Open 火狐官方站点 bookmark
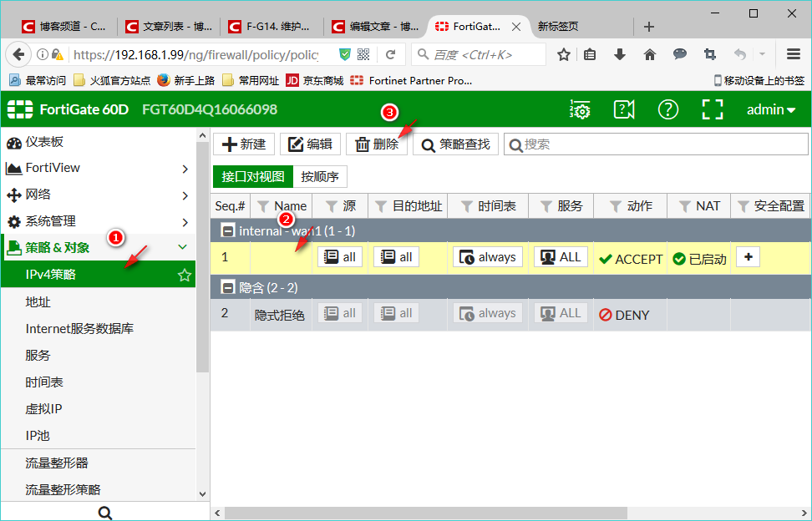Screen dimensions: 812x521 [x=112, y=80]
